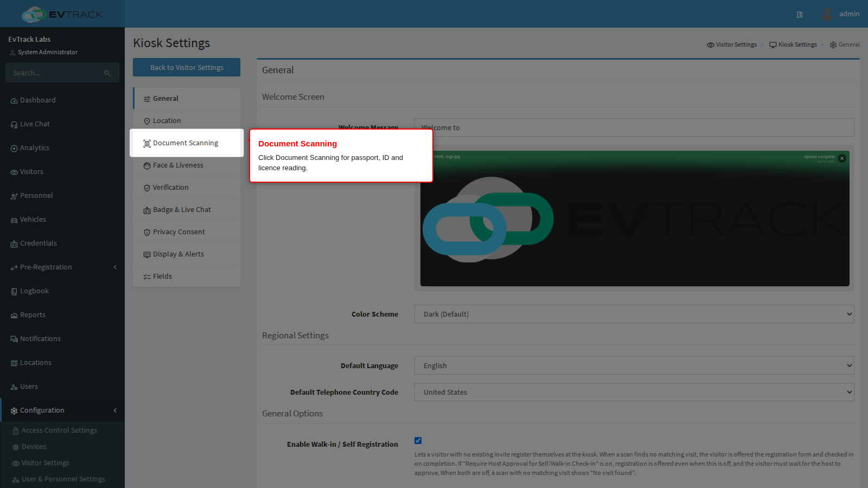Follow Kiosk Settings breadcrumb link

pos(793,44)
